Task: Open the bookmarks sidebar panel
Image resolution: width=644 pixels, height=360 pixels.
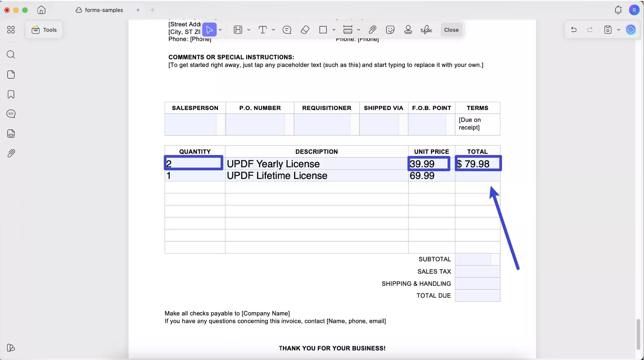Action: click(11, 95)
